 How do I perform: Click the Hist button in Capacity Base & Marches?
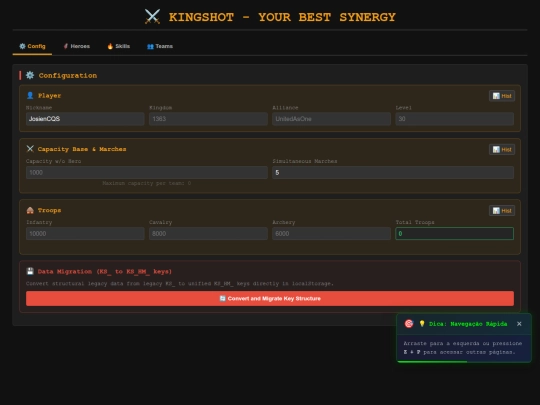502,149
